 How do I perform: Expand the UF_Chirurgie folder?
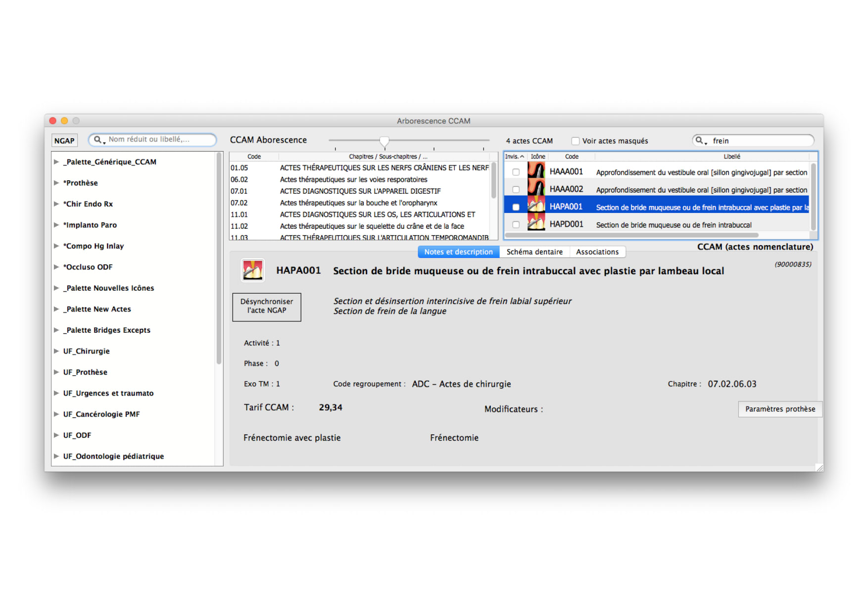[56, 351]
